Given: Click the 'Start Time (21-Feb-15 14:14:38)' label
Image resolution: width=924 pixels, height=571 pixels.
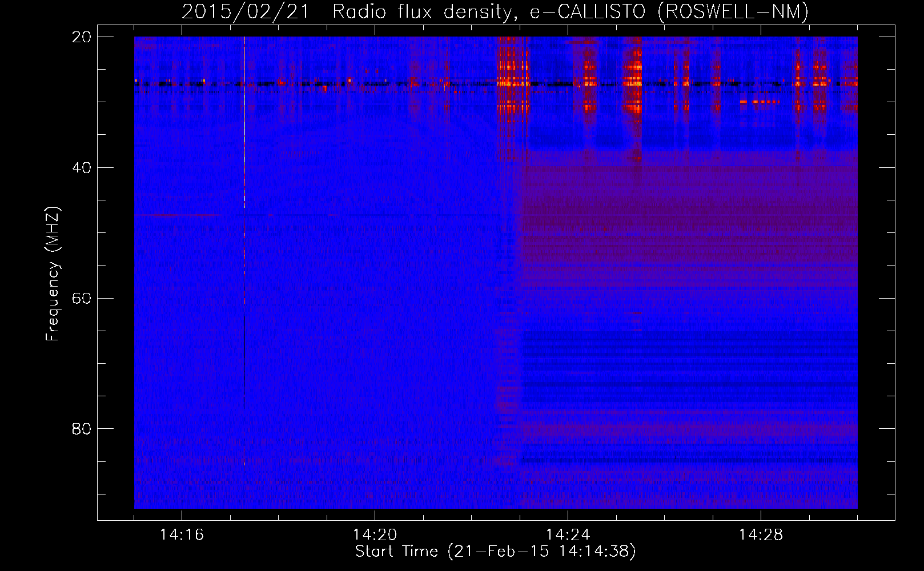Looking at the screenshot, I should pos(495,552).
